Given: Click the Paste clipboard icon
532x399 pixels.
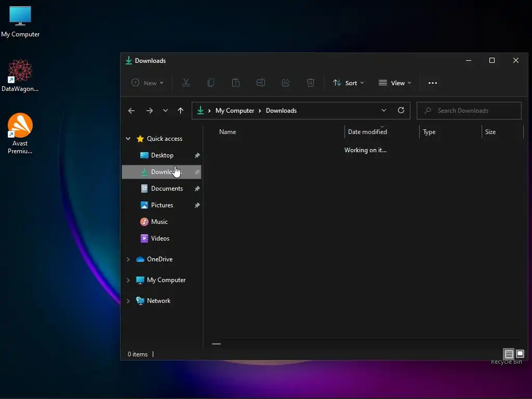Looking at the screenshot, I should click(236, 83).
